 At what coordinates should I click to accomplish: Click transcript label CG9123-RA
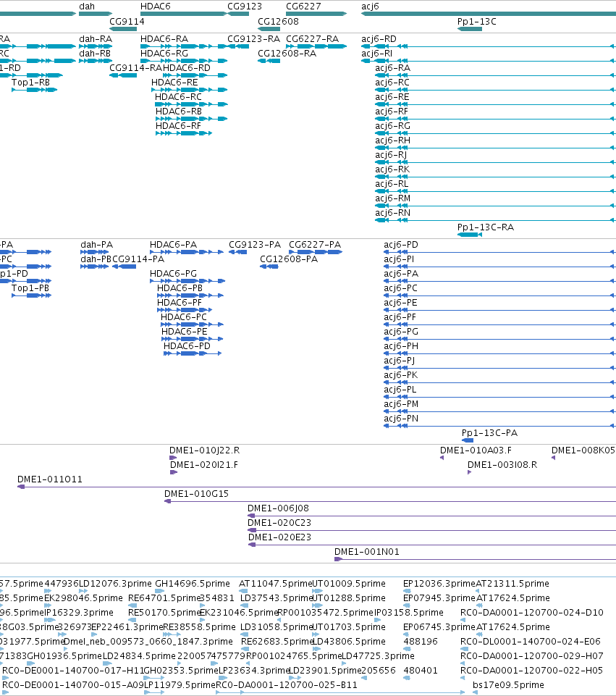(x=253, y=39)
